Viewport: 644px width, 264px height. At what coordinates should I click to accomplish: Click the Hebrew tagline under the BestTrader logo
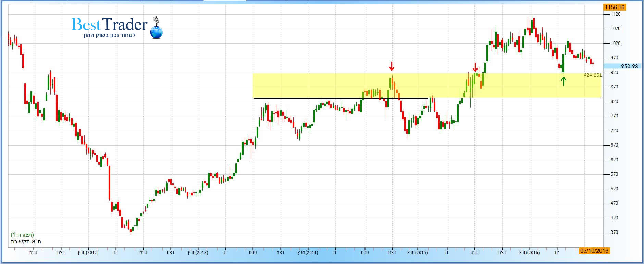tap(109, 35)
